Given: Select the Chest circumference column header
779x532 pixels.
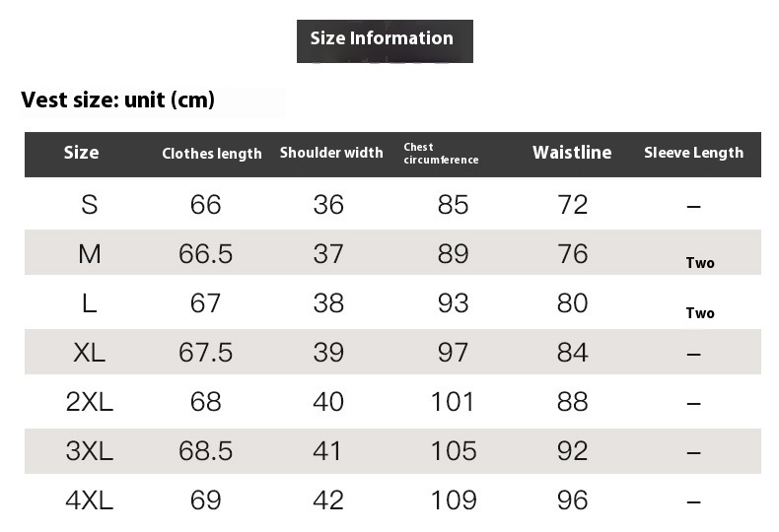Looking at the screenshot, I should tap(441, 154).
